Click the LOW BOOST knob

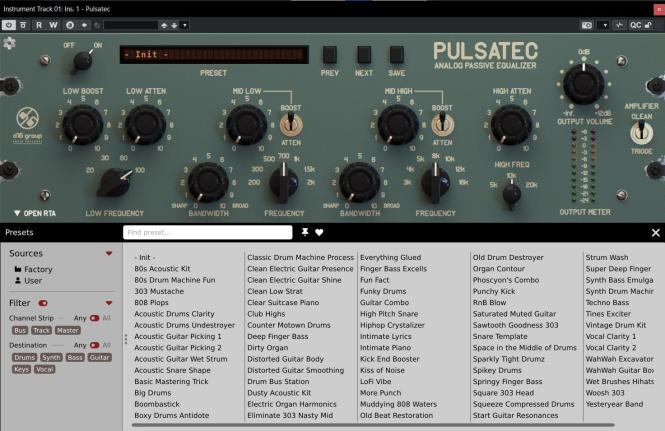[x=83, y=125]
